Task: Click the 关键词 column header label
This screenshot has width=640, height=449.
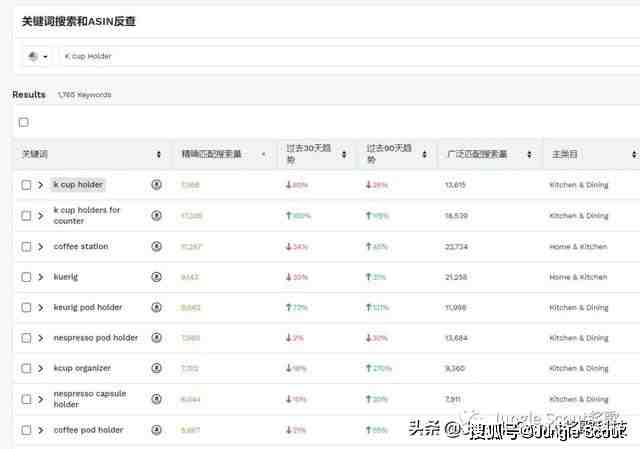Action: pyautogui.click(x=35, y=154)
